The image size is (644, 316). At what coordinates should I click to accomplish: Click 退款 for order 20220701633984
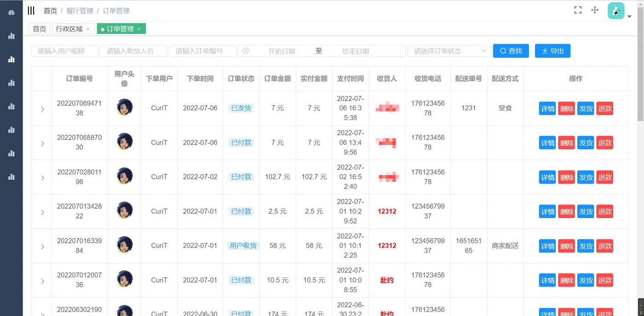604,246
